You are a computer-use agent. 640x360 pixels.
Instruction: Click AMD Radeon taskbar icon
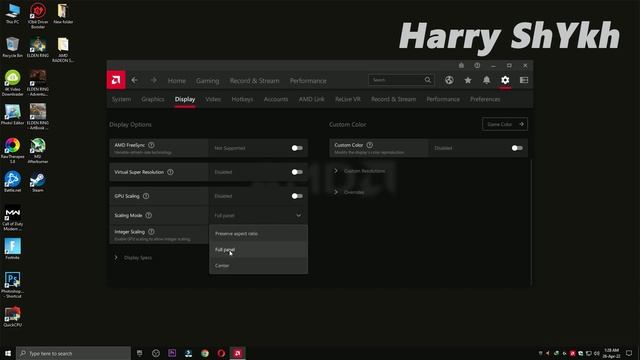(x=238, y=353)
